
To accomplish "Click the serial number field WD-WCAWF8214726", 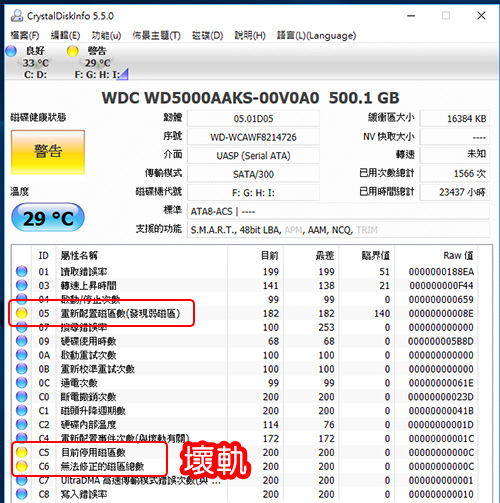I will click(253, 137).
